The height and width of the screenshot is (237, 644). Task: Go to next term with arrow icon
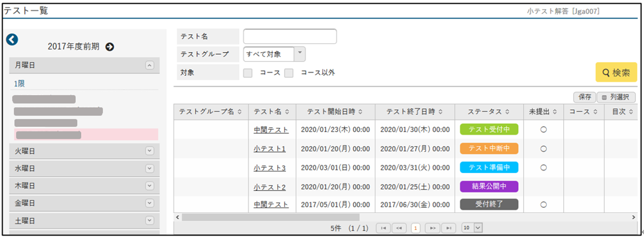pyautogui.click(x=110, y=47)
